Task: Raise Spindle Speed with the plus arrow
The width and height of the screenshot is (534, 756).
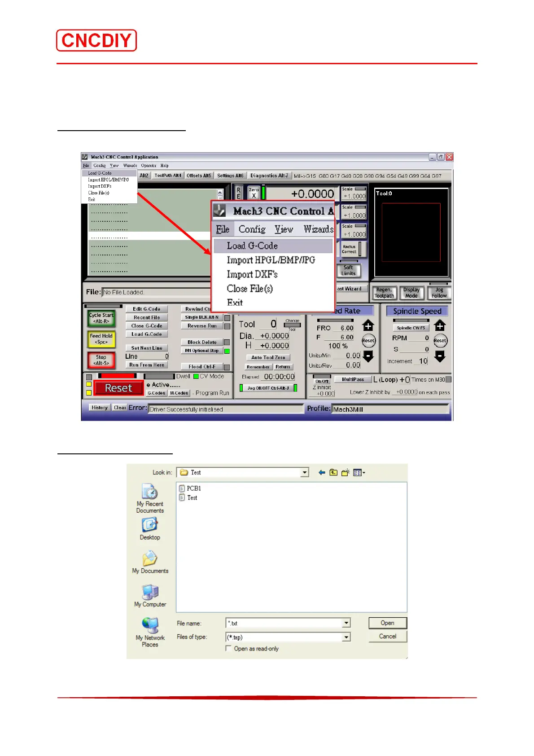Action: 440,326
